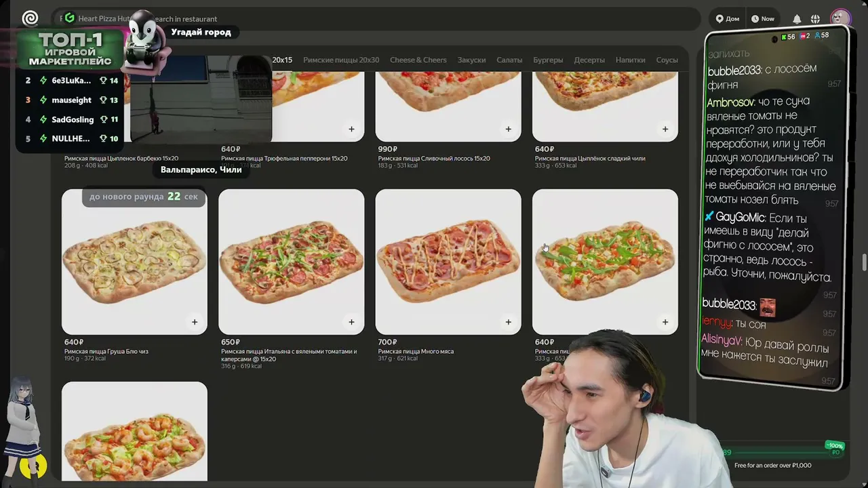Viewport: 868px width, 488px height.
Task: Click the Free for an order over ₽1,000 text
Action: click(772, 465)
